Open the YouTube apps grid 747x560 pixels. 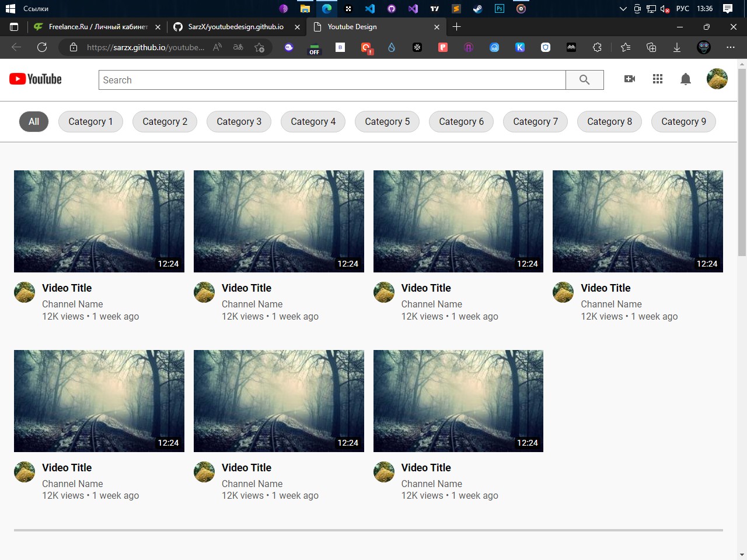pyautogui.click(x=658, y=79)
